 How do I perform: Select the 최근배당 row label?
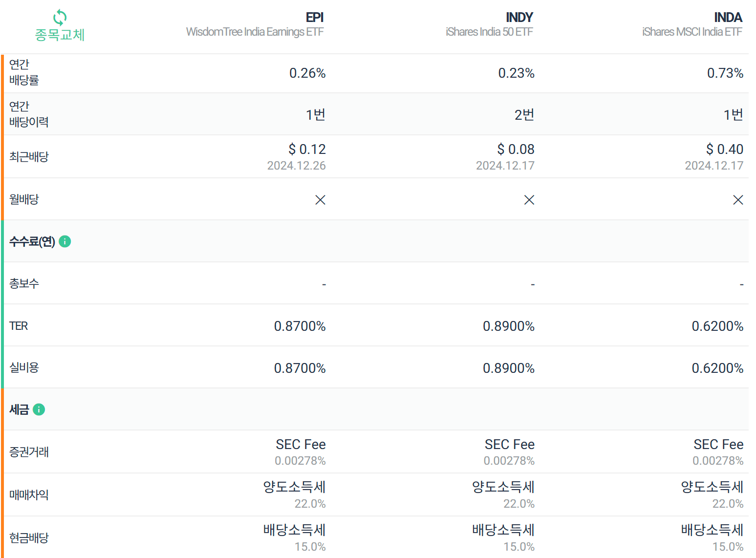[29, 157]
